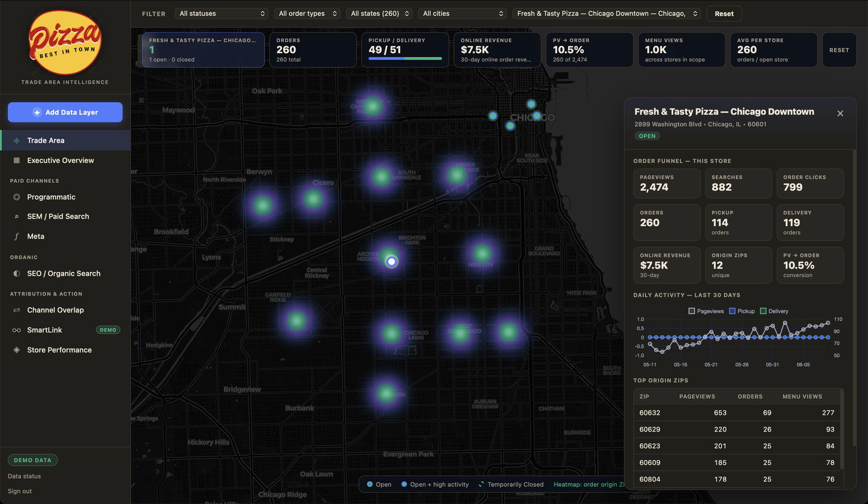Click the Executive Overview square icon
The height and width of the screenshot is (504, 868).
click(x=17, y=161)
